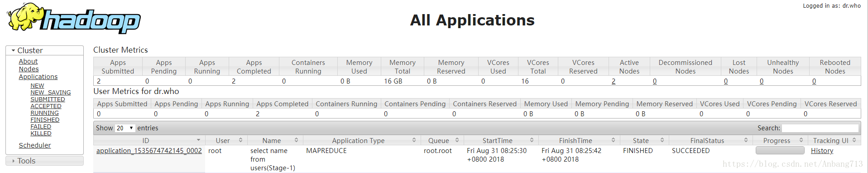Click the Hadoop elephant logo
868x173 pixels.
click(x=73, y=18)
